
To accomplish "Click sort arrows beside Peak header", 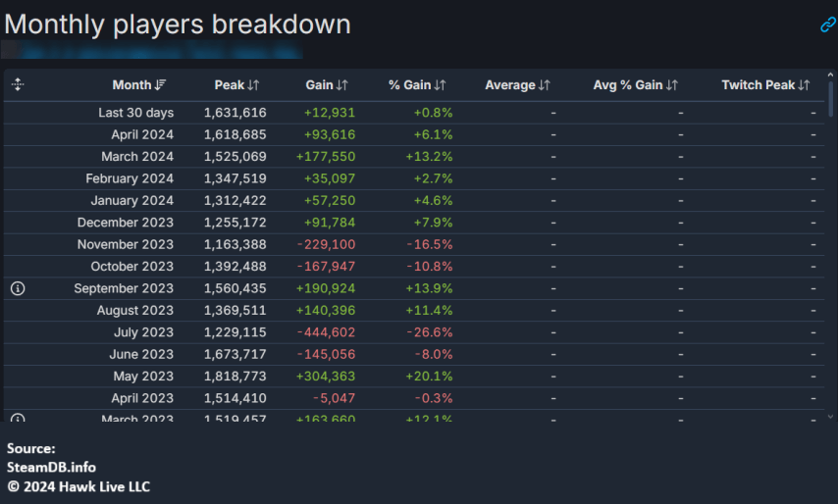I will click(253, 85).
